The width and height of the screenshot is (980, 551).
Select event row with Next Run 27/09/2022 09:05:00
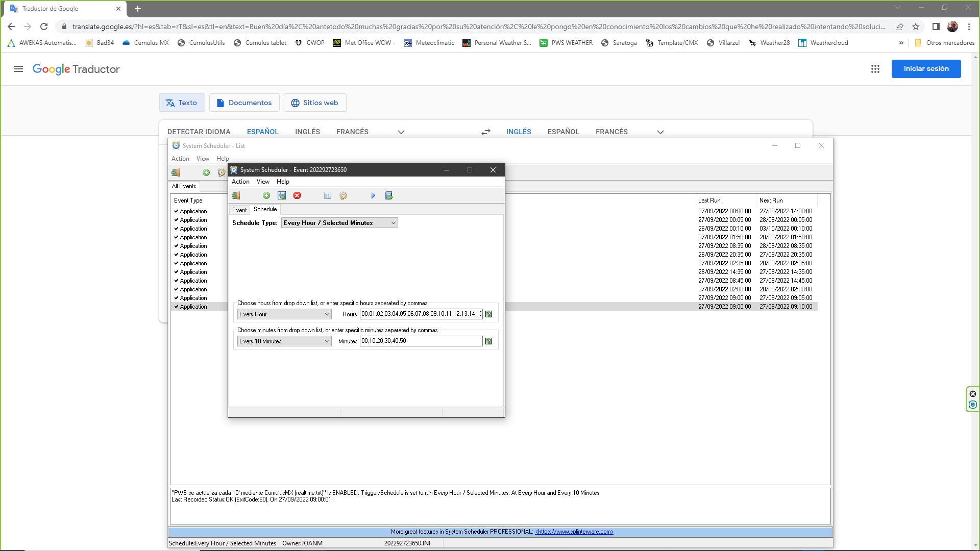pos(494,298)
